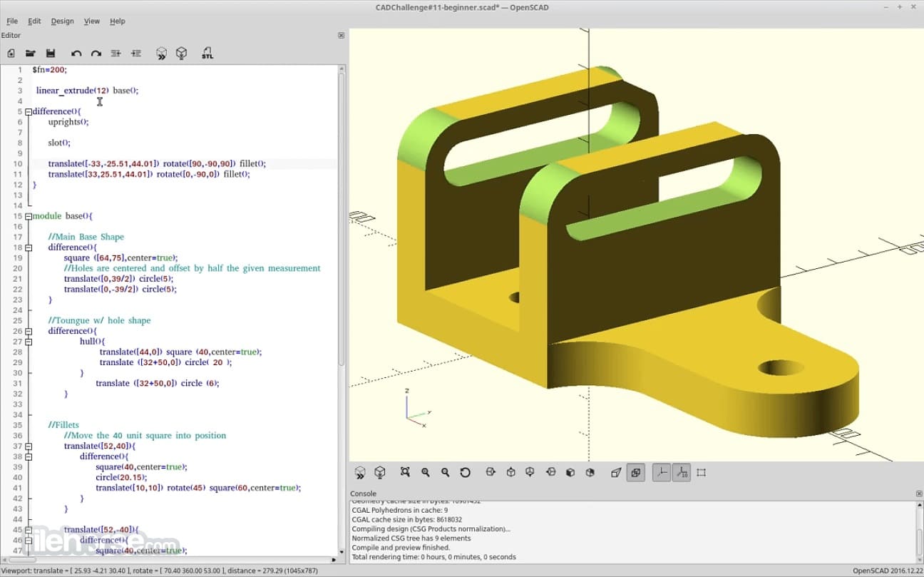Close the Editor panel
This screenshot has width=924, height=577.
pos(341,34)
